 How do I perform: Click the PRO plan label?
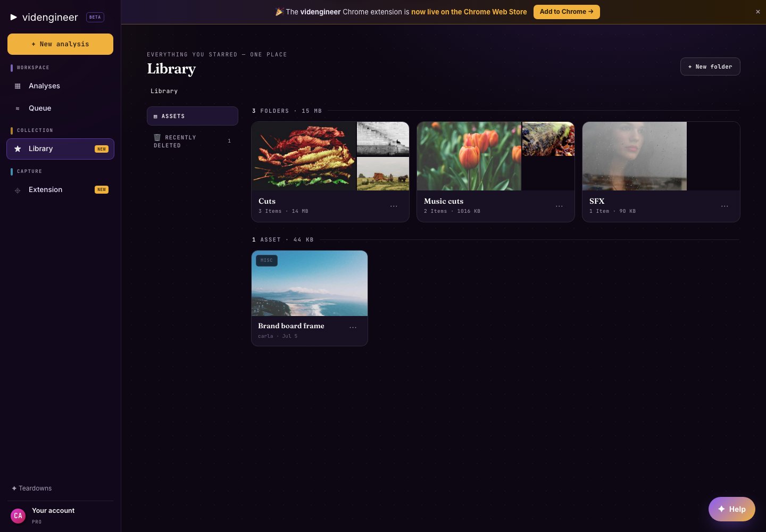tap(37, 522)
